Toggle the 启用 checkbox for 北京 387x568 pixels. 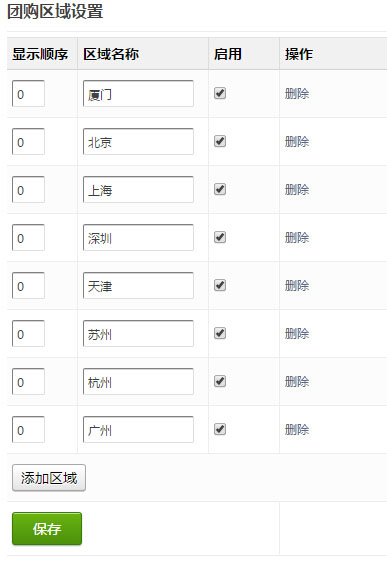pyautogui.click(x=220, y=141)
